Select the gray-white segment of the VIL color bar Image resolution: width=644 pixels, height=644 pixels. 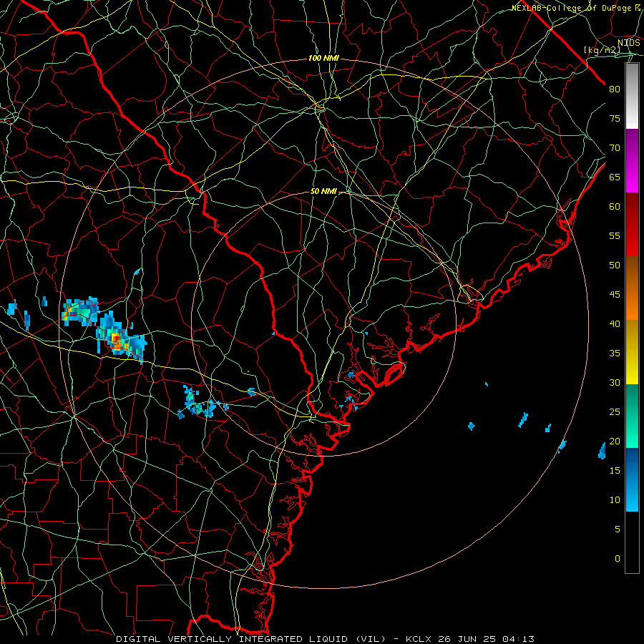[632, 96]
